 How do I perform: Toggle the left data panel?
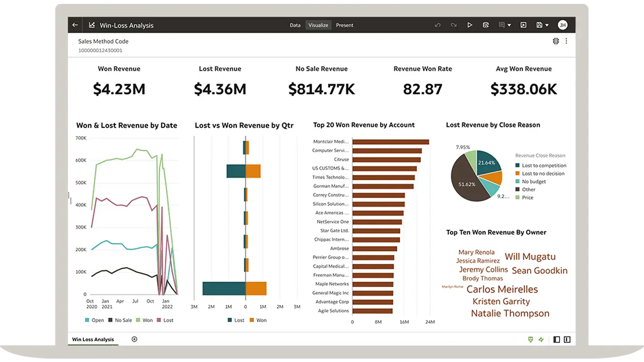tap(557, 340)
